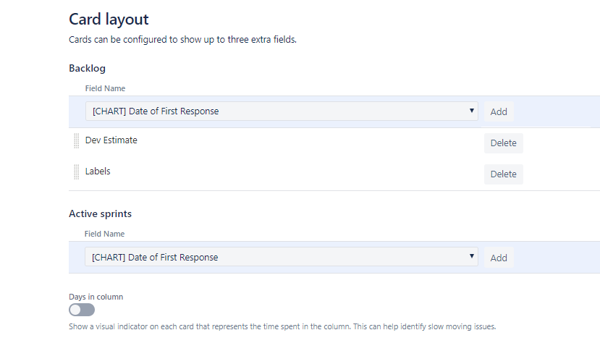Click the Days in column description text
Viewport: 600px width, 364px height.
tap(282, 326)
